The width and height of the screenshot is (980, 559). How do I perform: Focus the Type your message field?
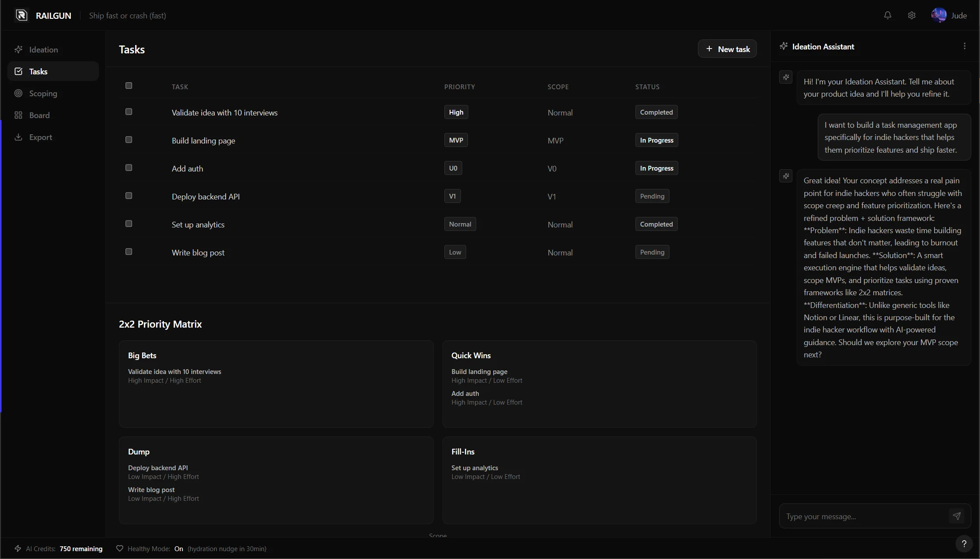864,517
